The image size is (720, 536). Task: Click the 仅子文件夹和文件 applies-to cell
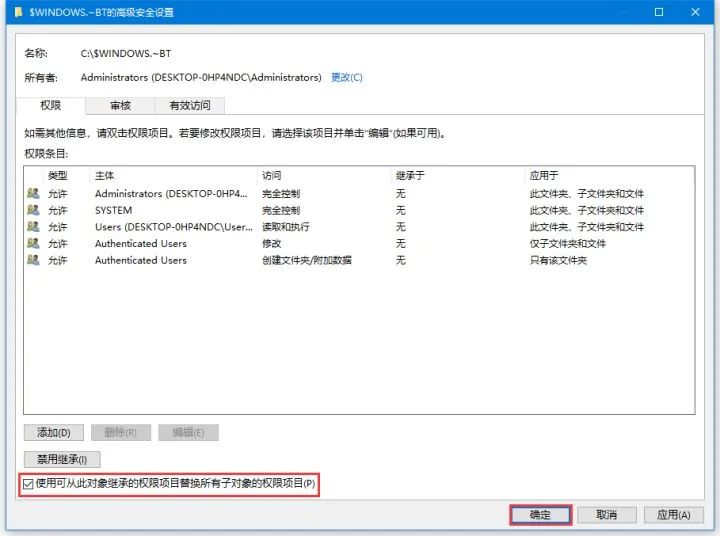tap(568, 243)
